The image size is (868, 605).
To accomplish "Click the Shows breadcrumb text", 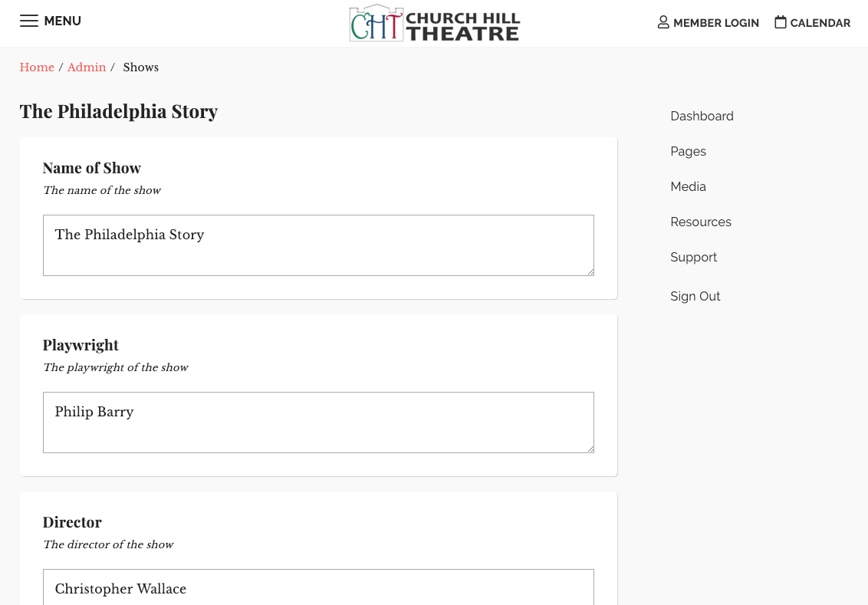I will (x=140, y=67).
